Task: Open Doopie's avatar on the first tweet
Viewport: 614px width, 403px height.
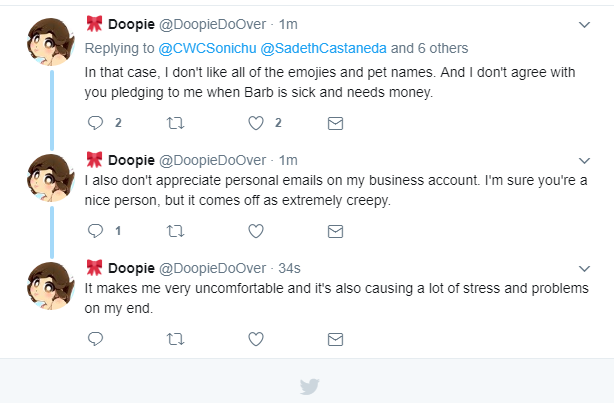Action: coord(50,42)
